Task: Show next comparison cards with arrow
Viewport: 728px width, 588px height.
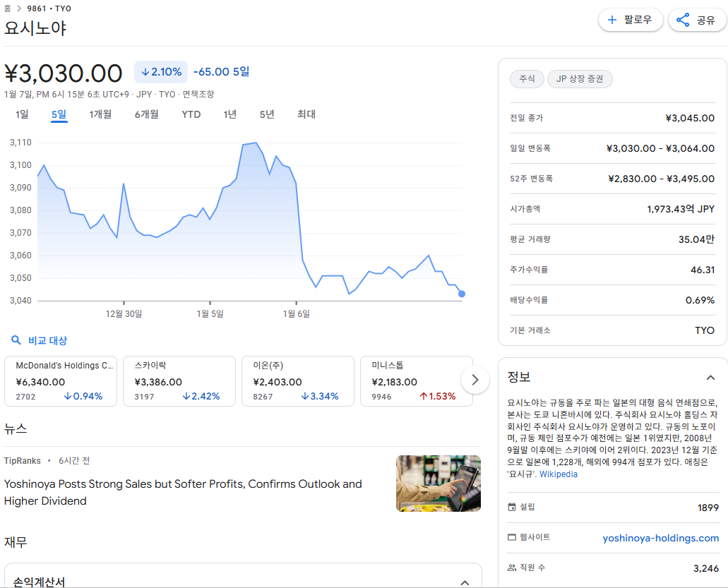Action: [x=475, y=380]
